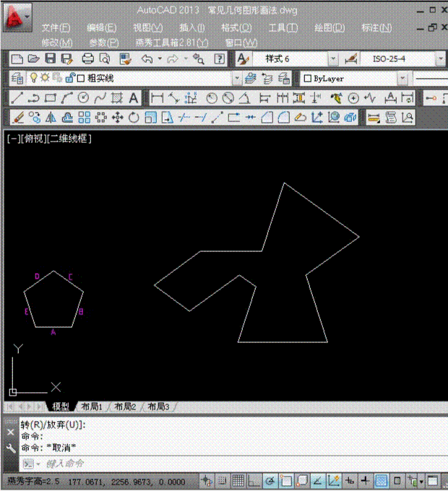This screenshot has height=491, width=448.
Task: Toggle layer on/off light bulb
Action: click(33, 78)
